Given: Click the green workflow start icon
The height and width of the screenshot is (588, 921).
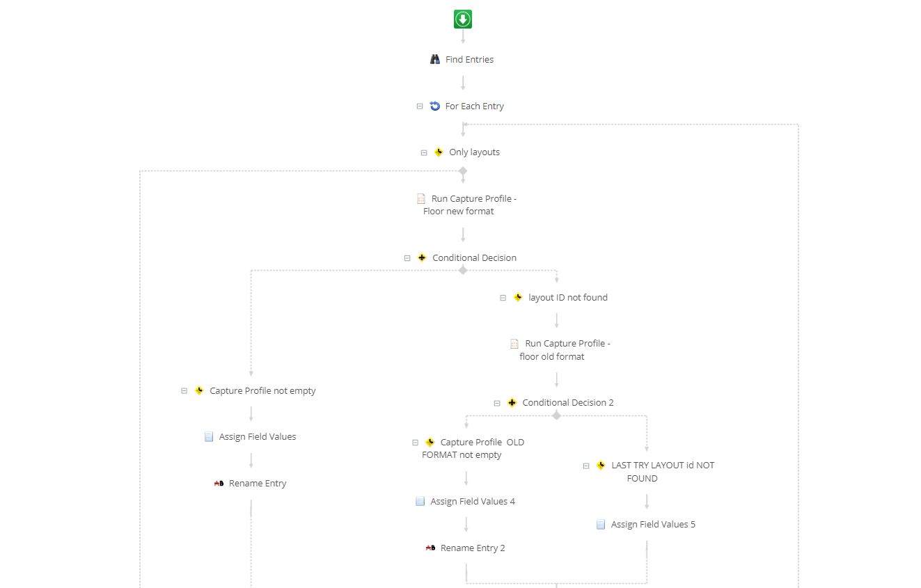Looking at the screenshot, I should [x=463, y=19].
